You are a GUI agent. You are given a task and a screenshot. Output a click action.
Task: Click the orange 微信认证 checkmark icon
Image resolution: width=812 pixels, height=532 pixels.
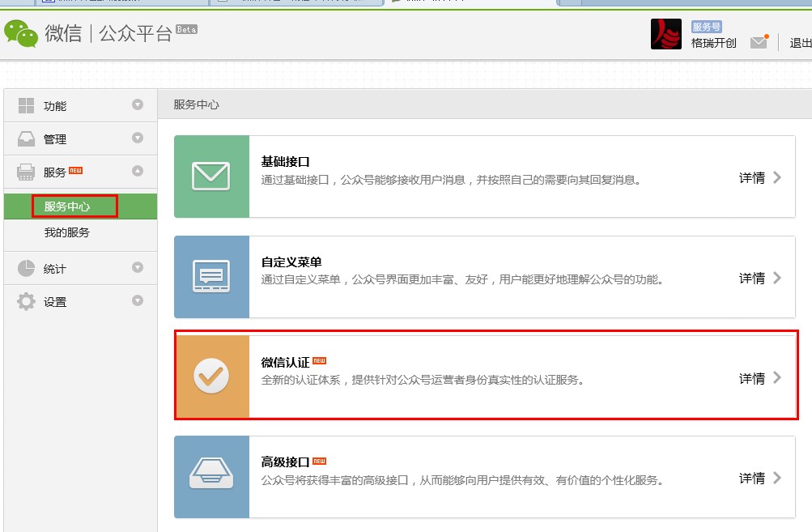click(211, 376)
